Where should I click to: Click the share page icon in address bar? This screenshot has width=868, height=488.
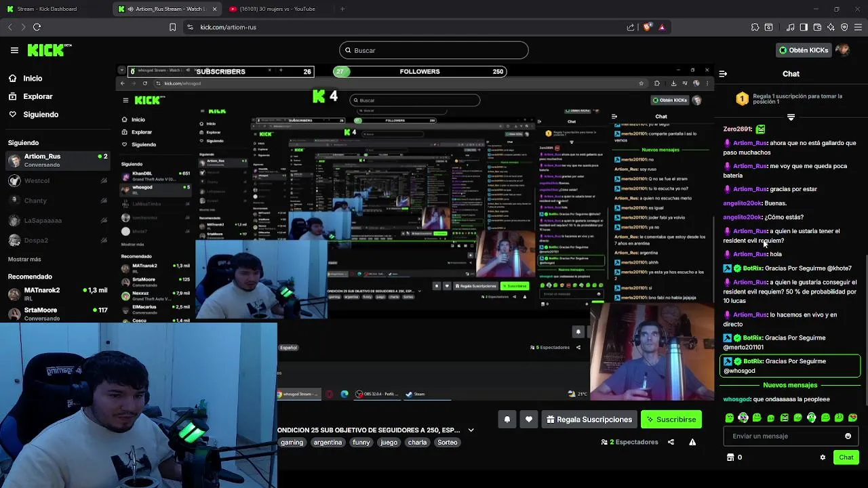coord(631,27)
